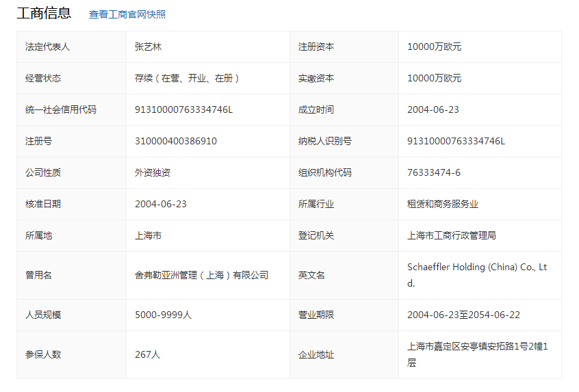
Task: Click the 人员规模 label cell
Action: (71, 315)
